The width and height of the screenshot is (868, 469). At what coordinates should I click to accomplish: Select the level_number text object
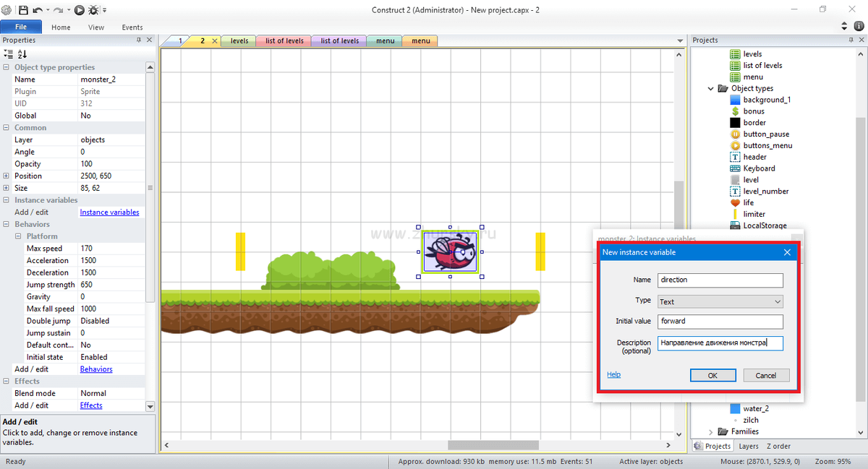point(759,192)
